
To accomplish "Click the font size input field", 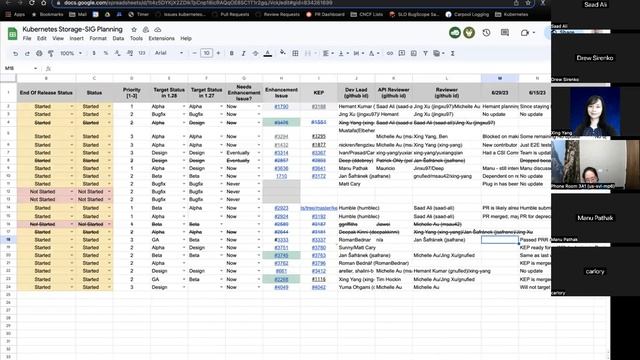I will pos(207,53).
